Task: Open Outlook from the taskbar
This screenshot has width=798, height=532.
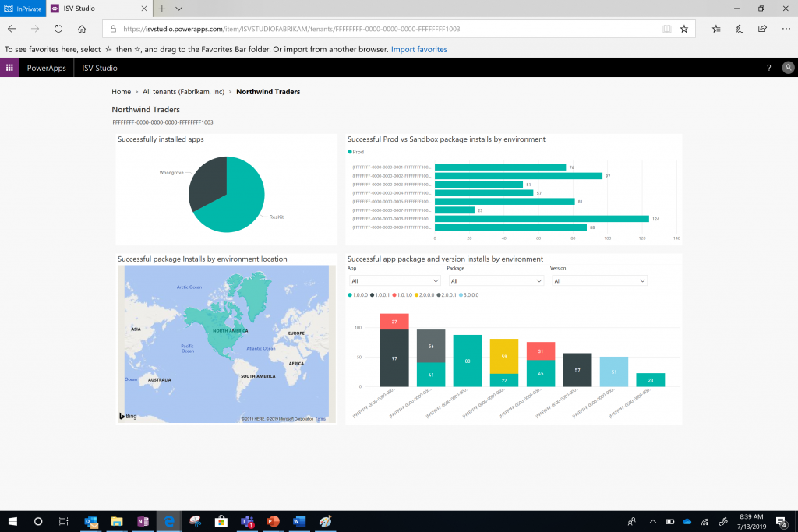Action: 91,521
